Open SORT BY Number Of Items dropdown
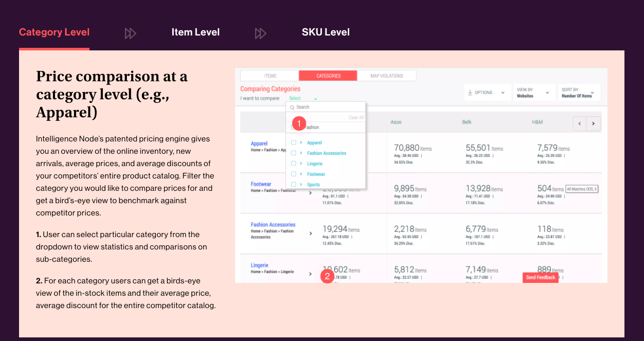 [x=579, y=93]
